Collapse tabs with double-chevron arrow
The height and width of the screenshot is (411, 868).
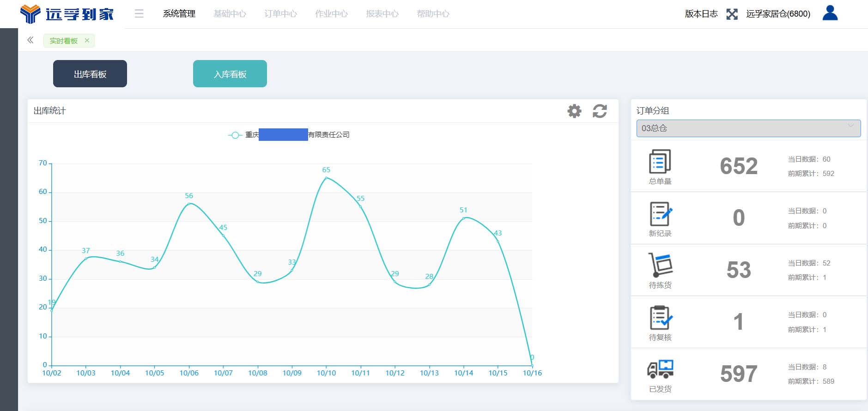coord(30,40)
